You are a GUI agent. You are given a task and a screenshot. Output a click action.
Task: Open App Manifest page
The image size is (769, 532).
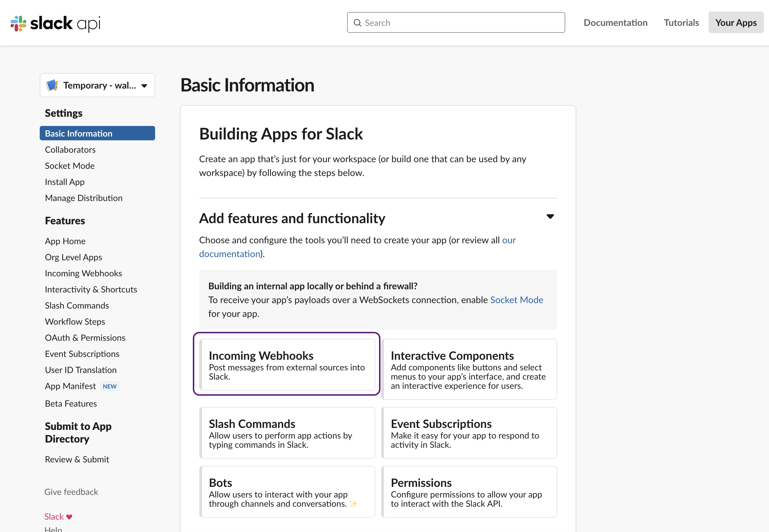click(x=71, y=386)
